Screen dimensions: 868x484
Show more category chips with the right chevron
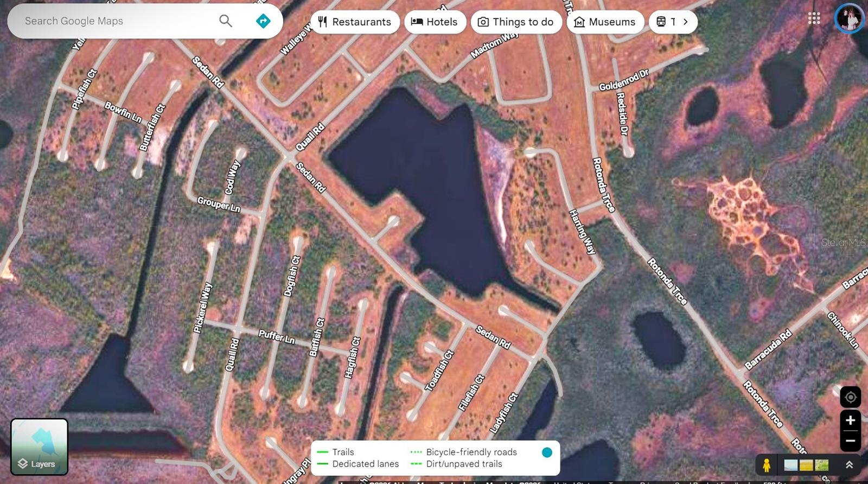[x=686, y=22]
